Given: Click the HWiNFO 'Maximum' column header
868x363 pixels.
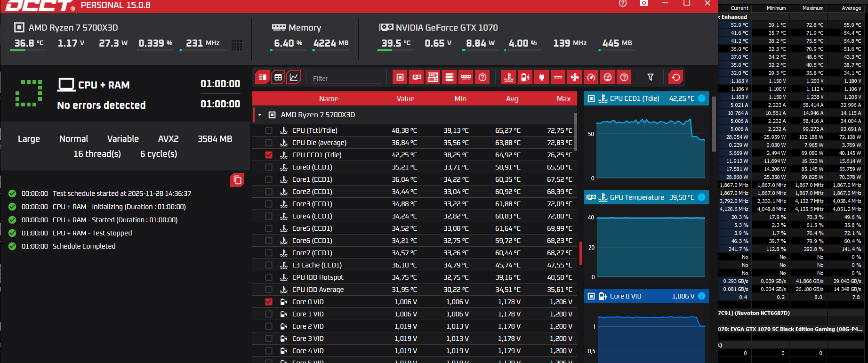Looking at the screenshot, I should click(x=813, y=8).
